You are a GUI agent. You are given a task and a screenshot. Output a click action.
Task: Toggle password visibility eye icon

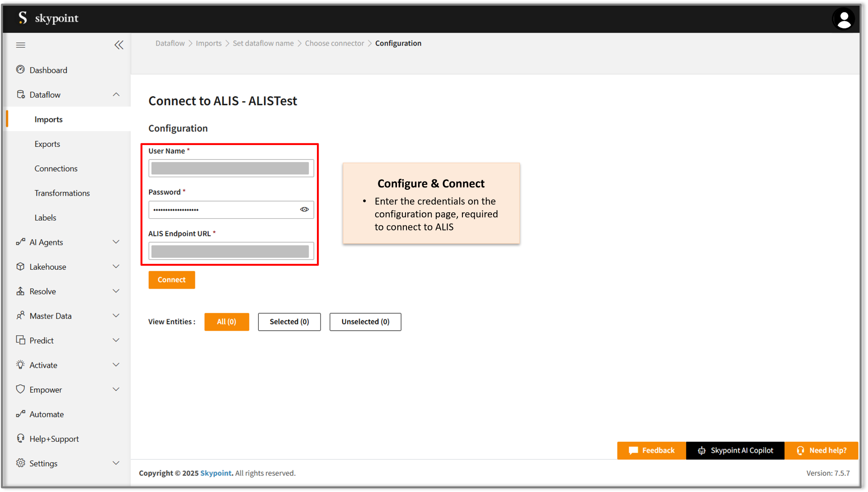[305, 209]
